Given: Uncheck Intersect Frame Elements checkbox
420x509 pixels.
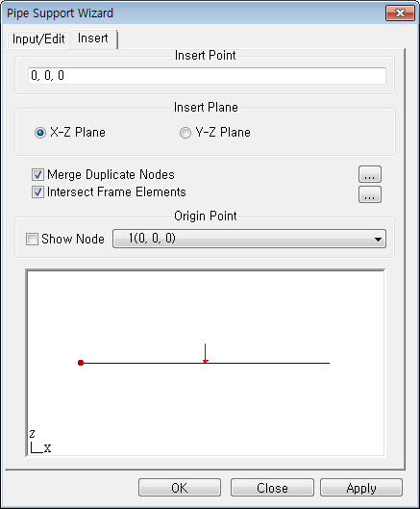Looking at the screenshot, I should tap(37, 192).
